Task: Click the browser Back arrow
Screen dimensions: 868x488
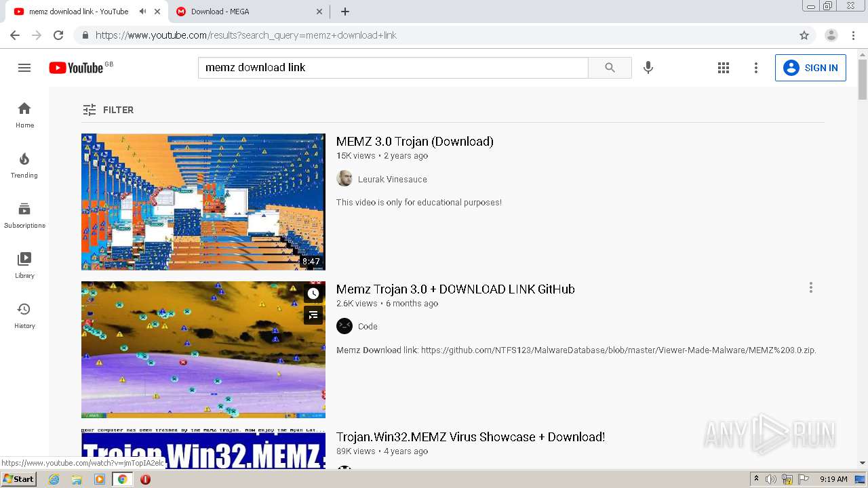Action: [15, 35]
